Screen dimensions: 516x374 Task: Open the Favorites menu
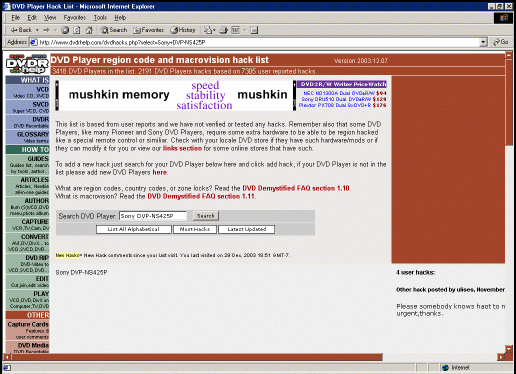point(75,18)
